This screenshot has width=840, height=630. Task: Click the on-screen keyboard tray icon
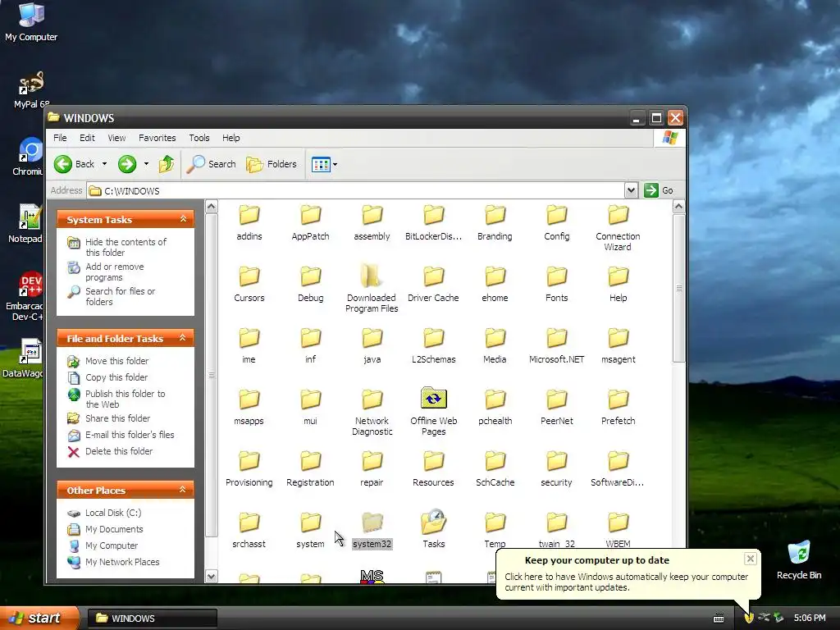tap(719, 619)
